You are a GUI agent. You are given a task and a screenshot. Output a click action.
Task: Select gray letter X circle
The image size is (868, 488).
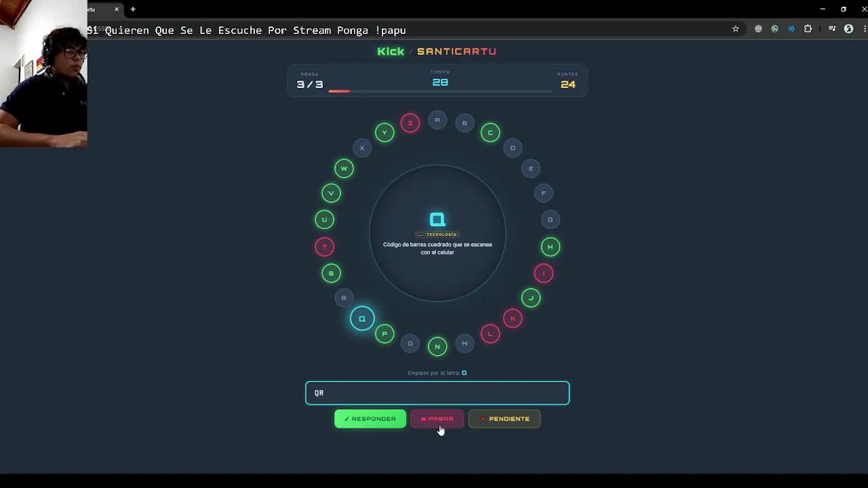click(362, 148)
